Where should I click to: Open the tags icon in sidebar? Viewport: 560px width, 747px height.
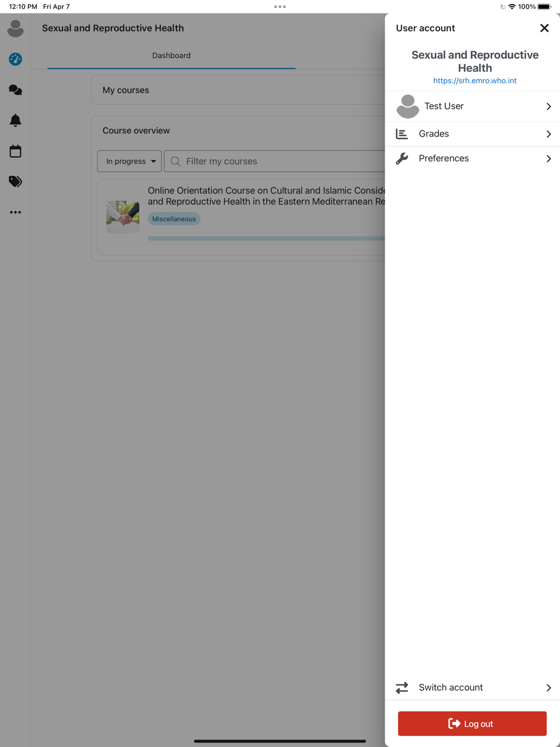(15, 181)
